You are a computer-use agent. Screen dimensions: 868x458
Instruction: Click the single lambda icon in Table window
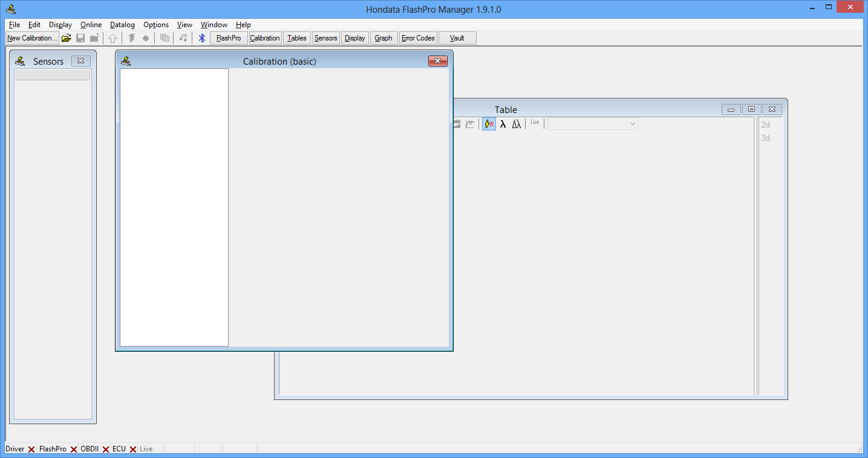click(503, 124)
